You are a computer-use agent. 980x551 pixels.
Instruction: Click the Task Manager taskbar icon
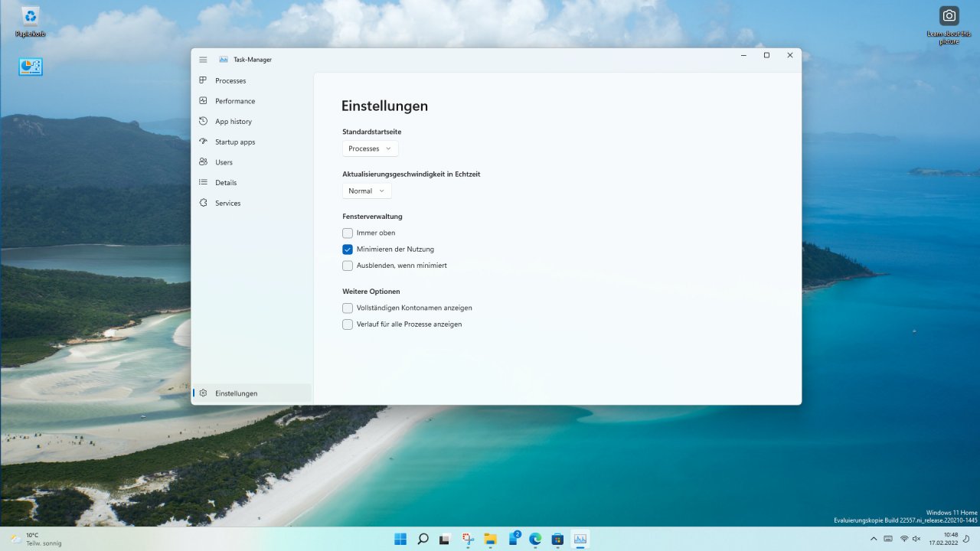pyautogui.click(x=580, y=539)
